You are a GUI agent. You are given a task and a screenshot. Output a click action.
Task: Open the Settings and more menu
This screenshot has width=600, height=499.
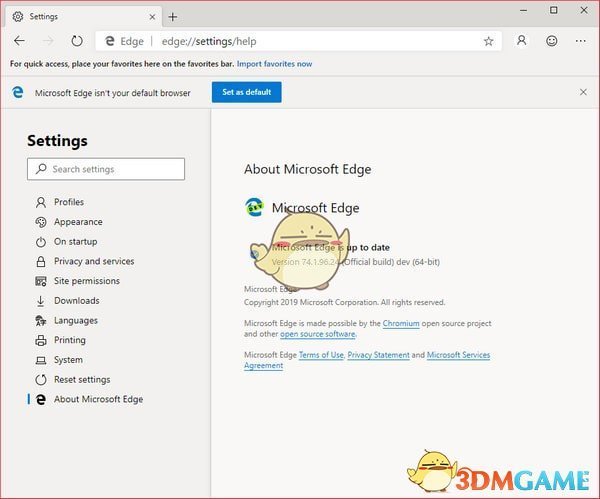pyautogui.click(x=580, y=41)
